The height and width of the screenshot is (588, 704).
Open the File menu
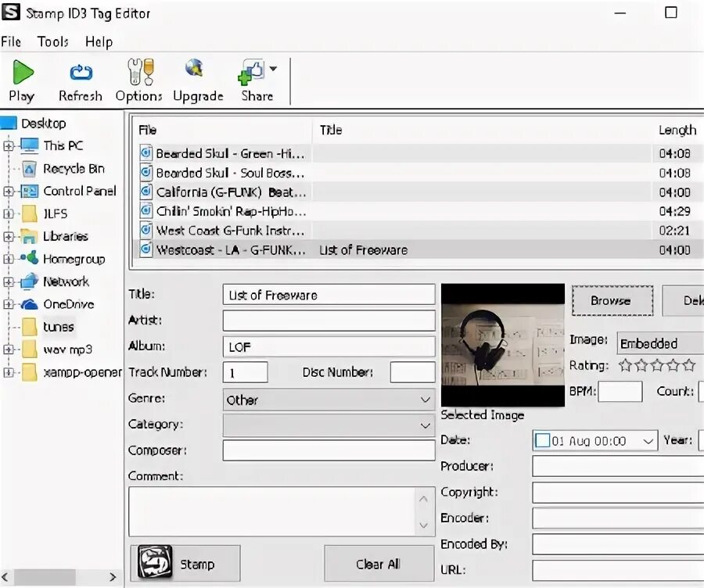tap(12, 41)
